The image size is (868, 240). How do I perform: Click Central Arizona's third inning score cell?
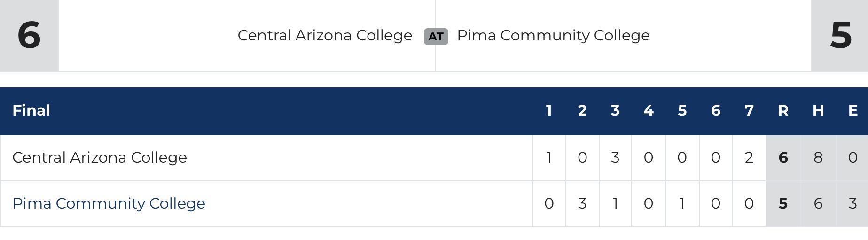click(615, 157)
